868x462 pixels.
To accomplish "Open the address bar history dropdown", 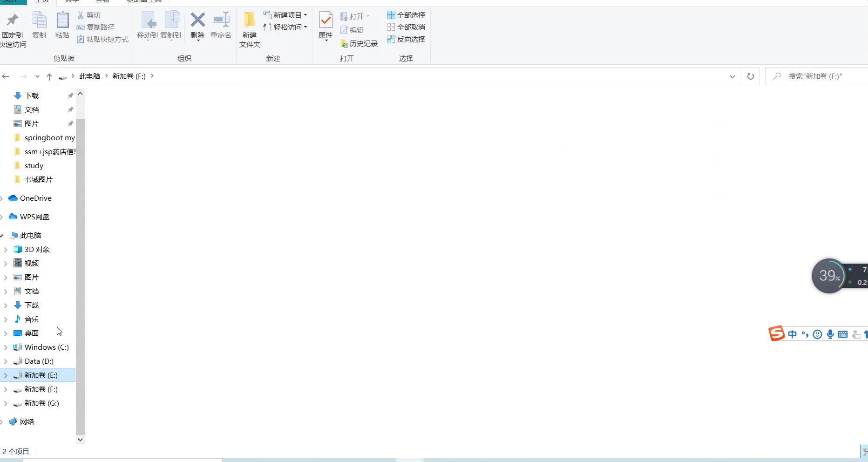I will tap(732, 76).
